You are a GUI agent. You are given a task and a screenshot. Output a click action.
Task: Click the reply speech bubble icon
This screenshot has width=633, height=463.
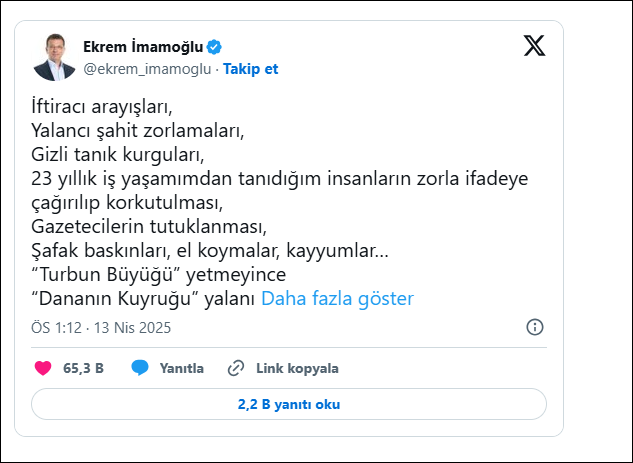pyautogui.click(x=140, y=368)
